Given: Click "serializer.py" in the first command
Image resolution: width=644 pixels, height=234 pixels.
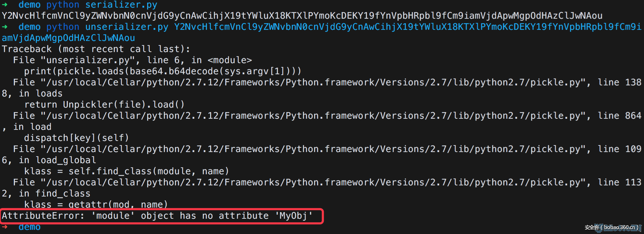Looking at the screenshot, I should coord(121,5).
